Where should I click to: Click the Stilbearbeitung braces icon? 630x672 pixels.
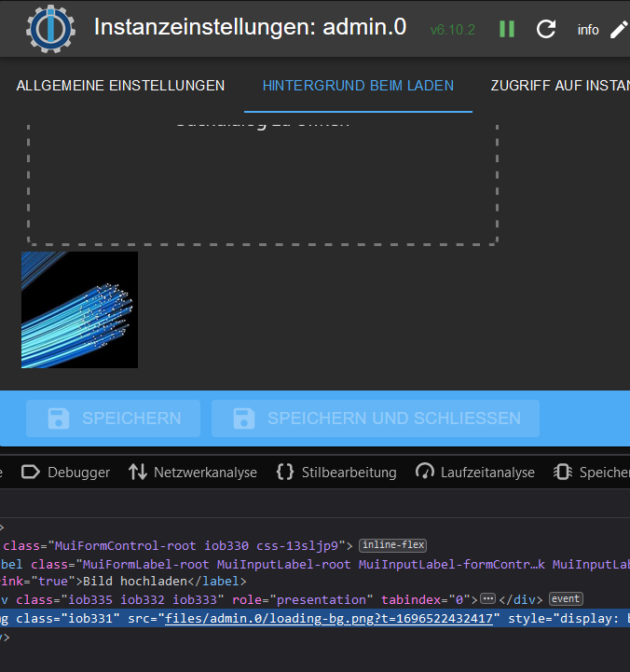coord(285,473)
